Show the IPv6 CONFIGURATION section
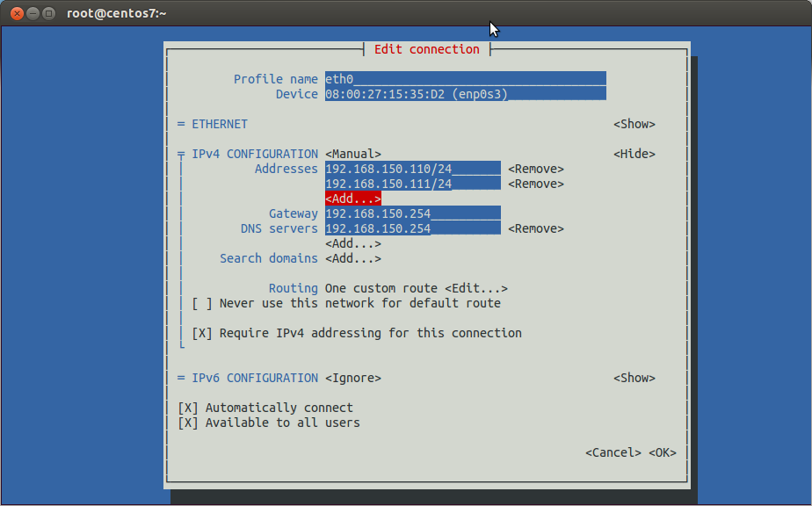Image resolution: width=812 pixels, height=506 pixels. [x=634, y=378]
